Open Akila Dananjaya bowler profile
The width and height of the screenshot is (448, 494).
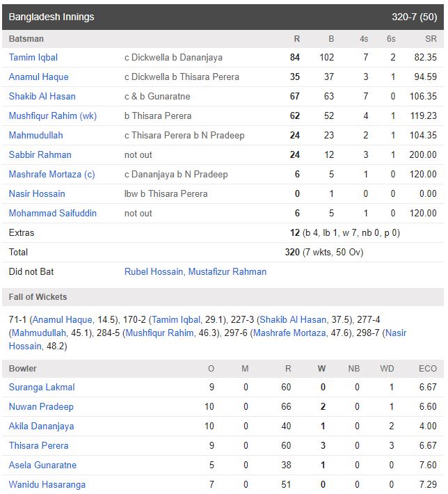coord(41,427)
